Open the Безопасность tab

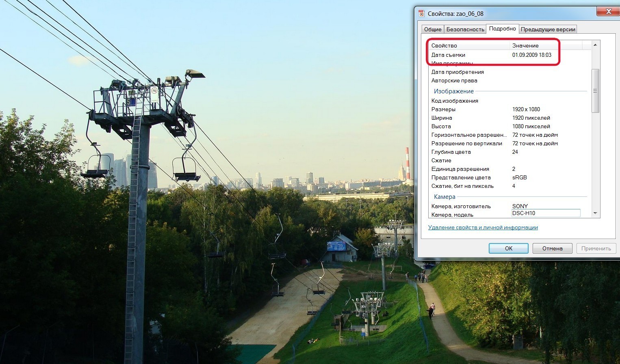[465, 29]
